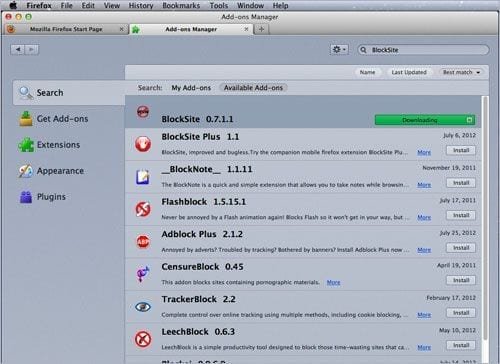Image resolution: width=500 pixels, height=364 pixels.
Task: Close the Add-ons Manager tab
Action: coord(246,29)
